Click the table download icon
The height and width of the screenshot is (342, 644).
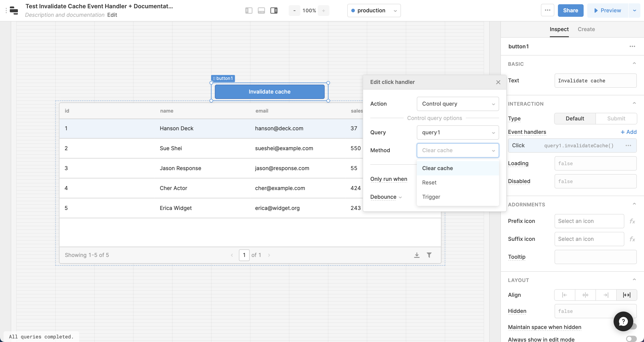point(417,255)
